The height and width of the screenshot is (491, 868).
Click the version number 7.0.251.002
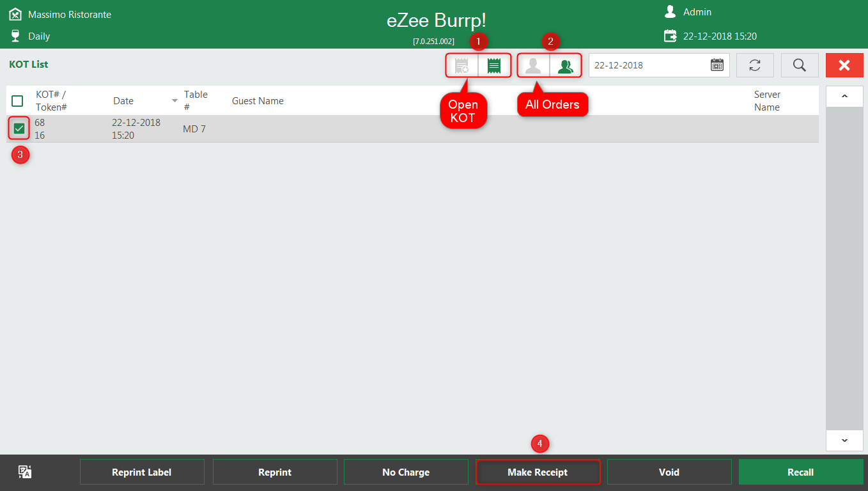(433, 42)
